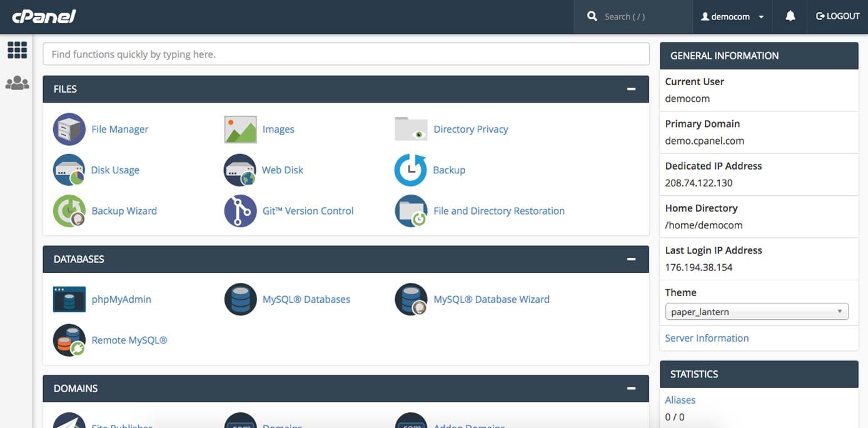Open the Theme paper_lantern dropdown
The width and height of the screenshot is (868, 428).
[757, 312]
